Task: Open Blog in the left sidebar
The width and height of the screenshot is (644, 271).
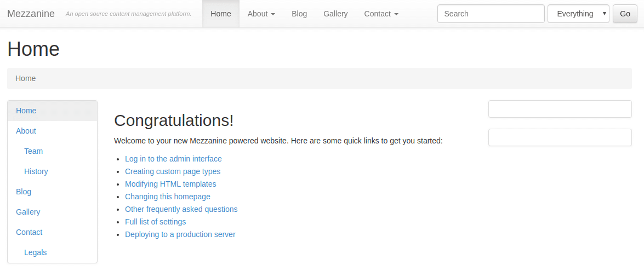Action: click(x=52, y=192)
